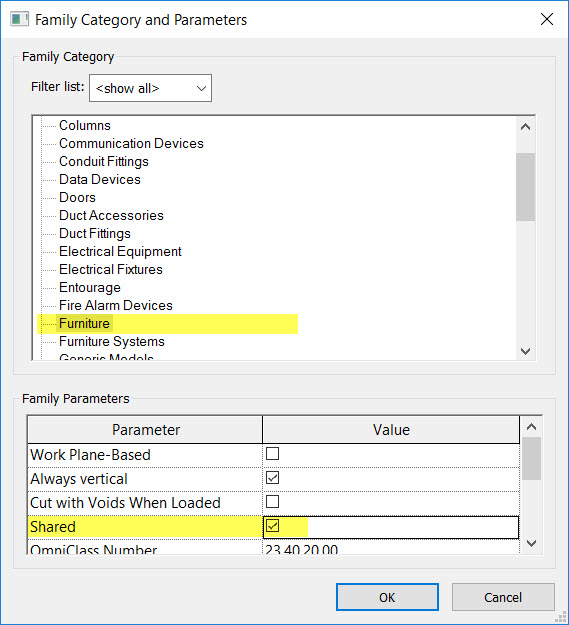Click parameters table scroll down arrow
This screenshot has width=569, height=625.
531,543
